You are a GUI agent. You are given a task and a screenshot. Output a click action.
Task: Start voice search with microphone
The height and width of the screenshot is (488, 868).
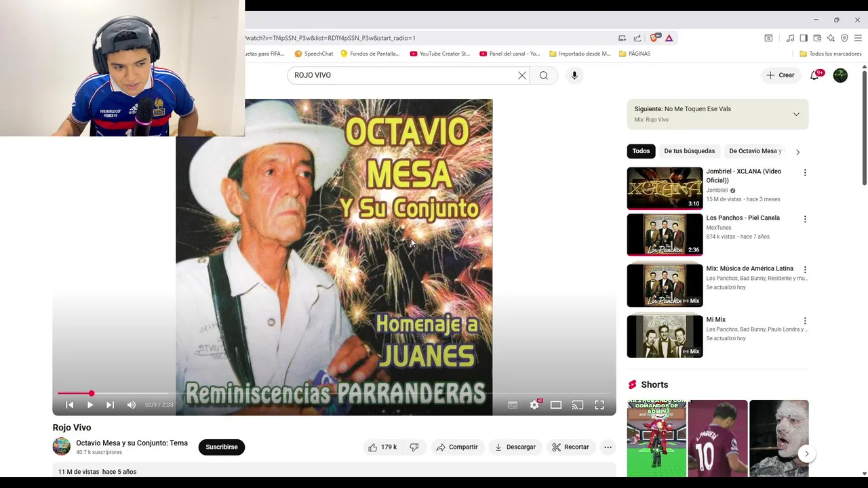pyautogui.click(x=574, y=75)
